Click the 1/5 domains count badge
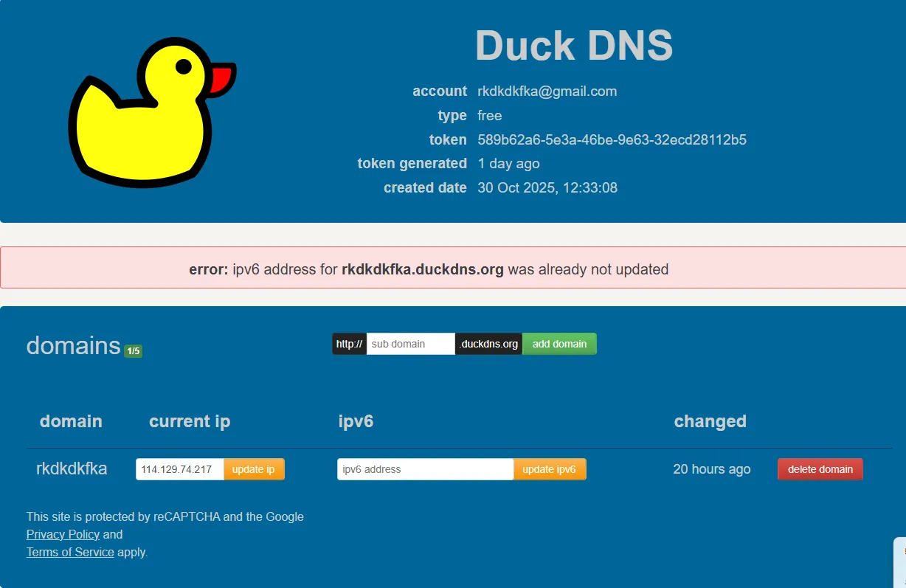This screenshot has width=906, height=588. pyautogui.click(x=133, y=351)
